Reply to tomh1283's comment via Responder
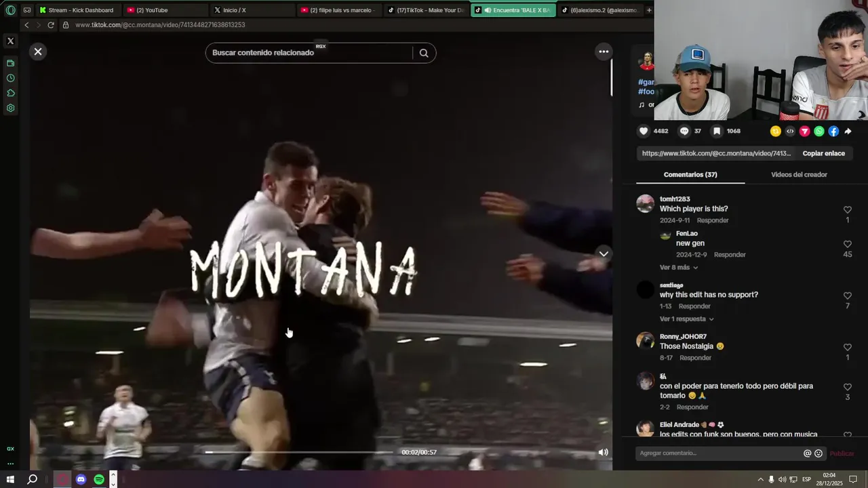868x488 pixels. (713, 220)
